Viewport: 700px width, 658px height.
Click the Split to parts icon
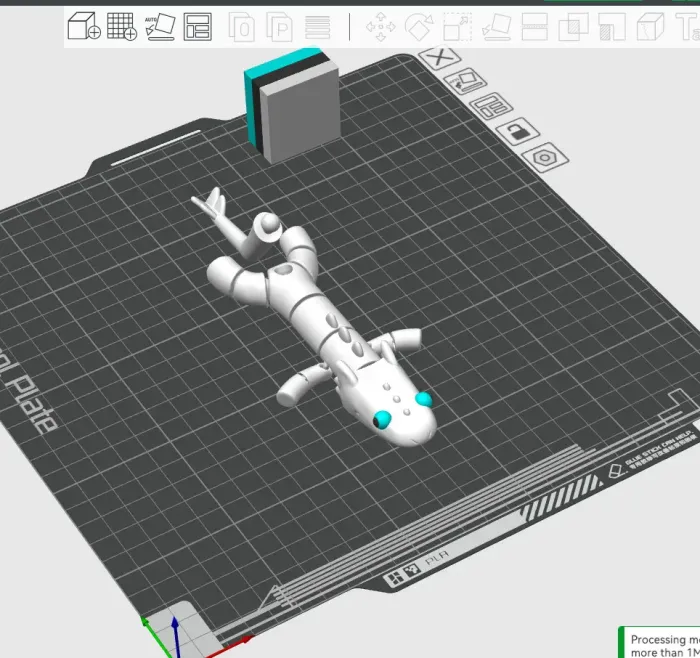pos(279,27)
